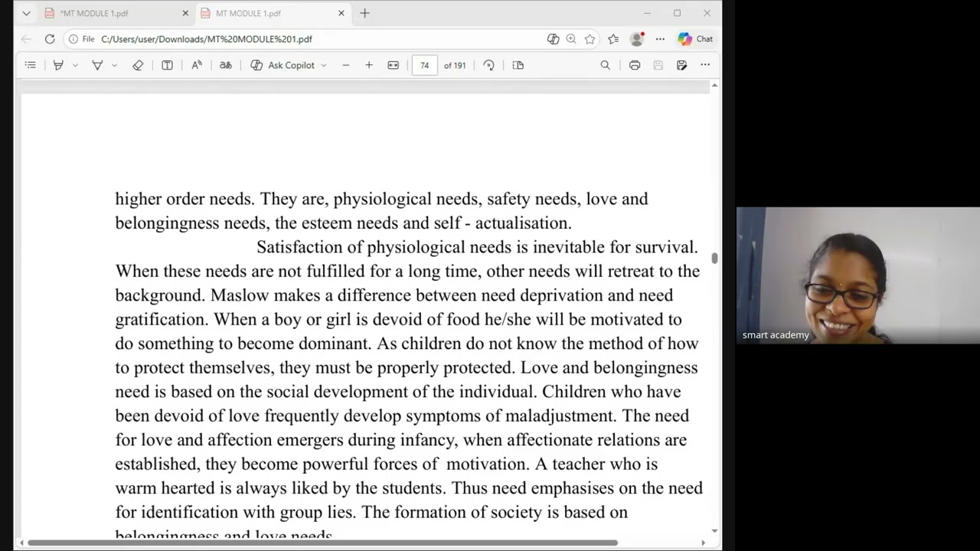980x551 pixels.
Task: Click the line starting "warm hearted is always"
Action: pos(409,488)
